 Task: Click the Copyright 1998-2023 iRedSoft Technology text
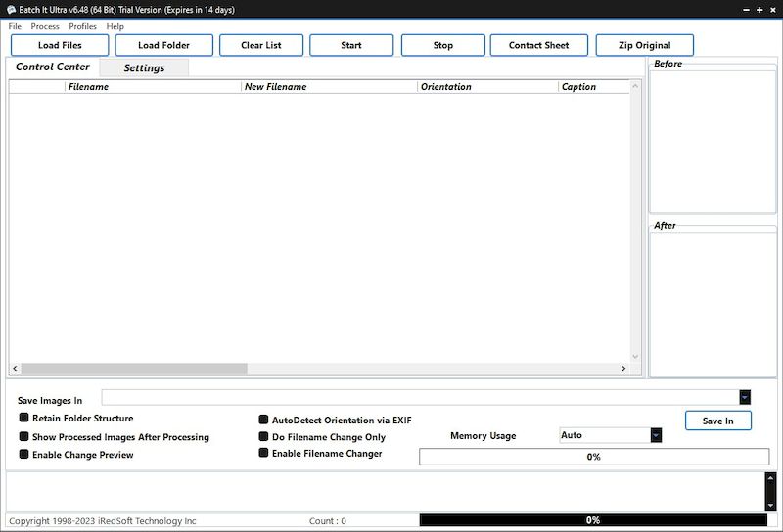coord(103,521)
